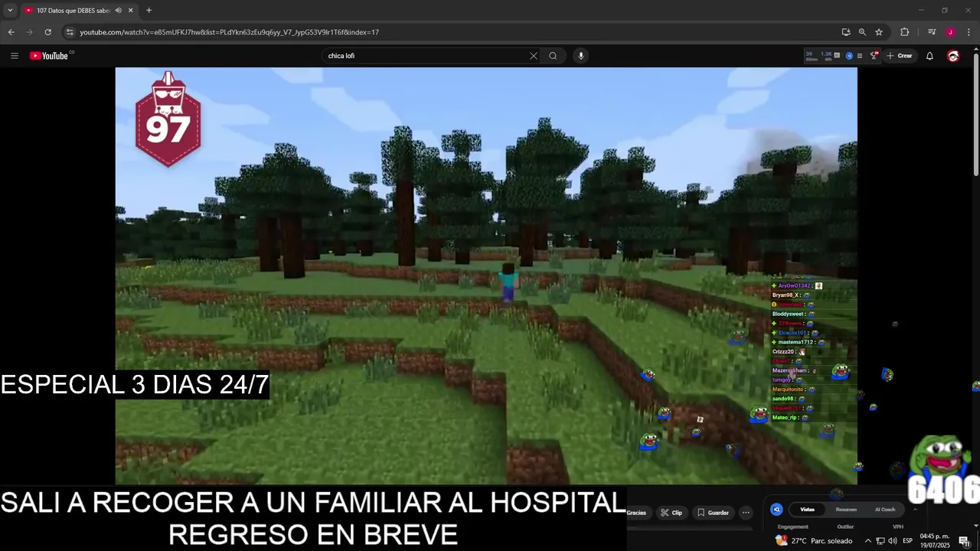The height and width of the screenshot is (551, 980).
Task: Open the Windows notification center icon
Action: click(964, 541)
